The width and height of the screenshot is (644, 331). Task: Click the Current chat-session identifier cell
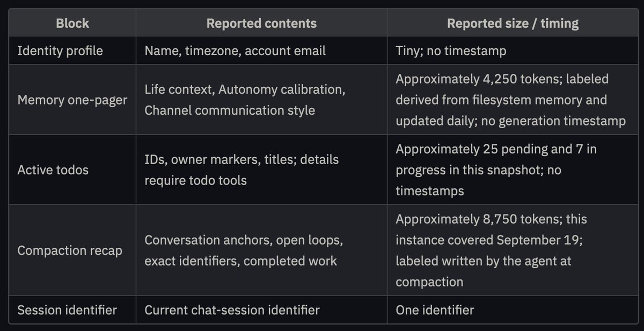(x=261, y=310)
